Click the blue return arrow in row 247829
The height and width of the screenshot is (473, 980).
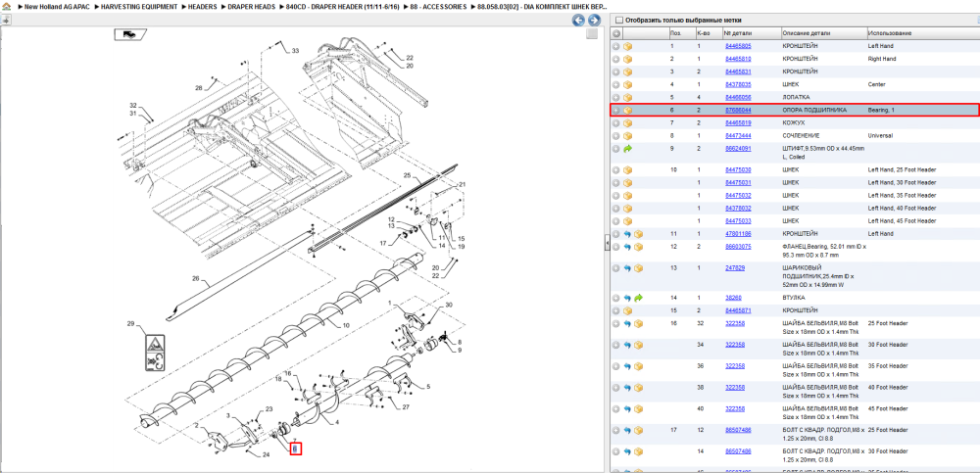click(x=627, y=268)
